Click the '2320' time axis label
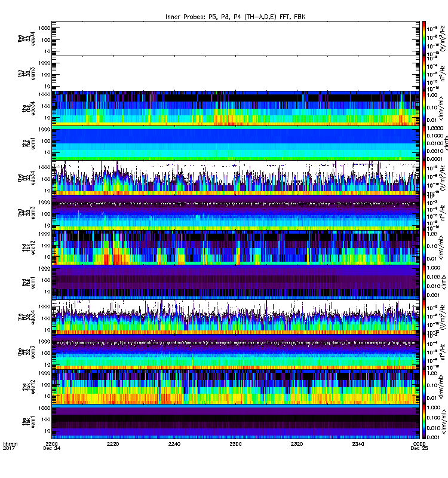This screenshot has width=448, height=478. point(297,444)
